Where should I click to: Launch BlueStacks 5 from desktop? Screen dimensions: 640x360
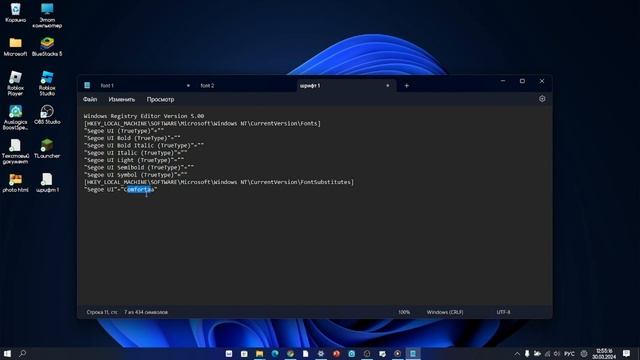(47, 47)
